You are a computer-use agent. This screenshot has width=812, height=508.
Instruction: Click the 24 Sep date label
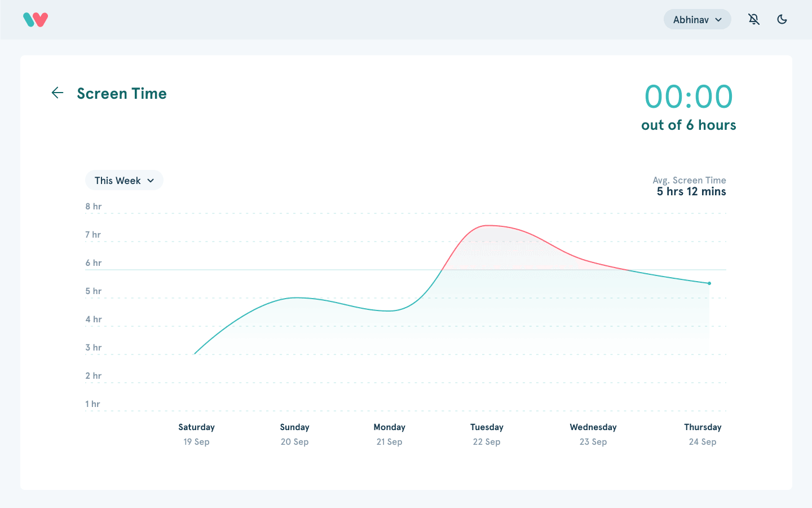703,442
